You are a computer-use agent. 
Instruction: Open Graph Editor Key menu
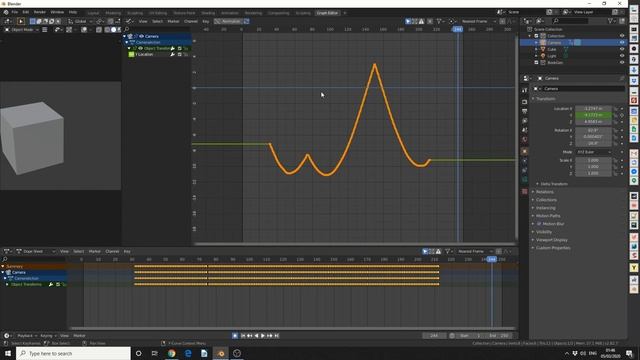pos(206,21)
